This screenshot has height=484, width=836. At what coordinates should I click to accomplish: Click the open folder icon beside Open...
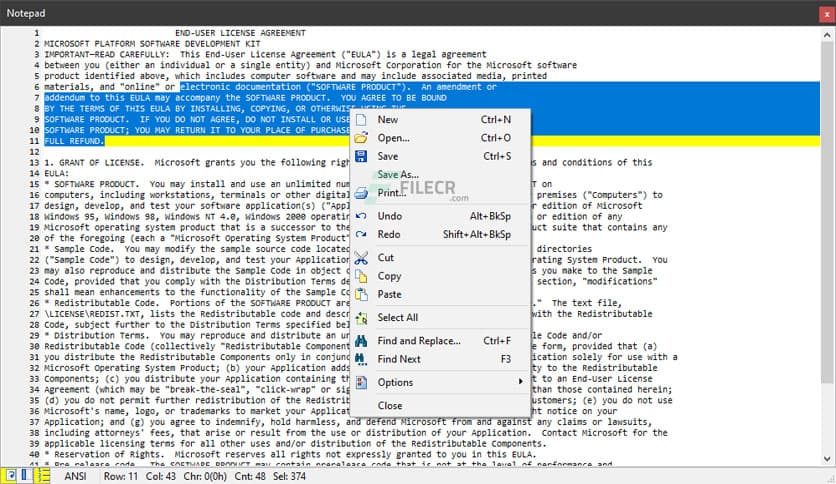(361, 138)
